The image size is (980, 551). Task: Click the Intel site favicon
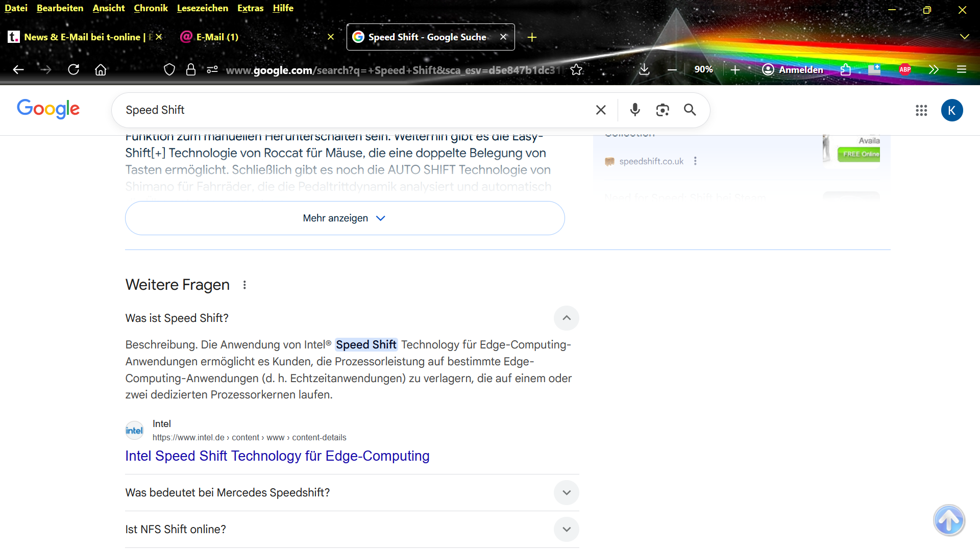(135, 431)
